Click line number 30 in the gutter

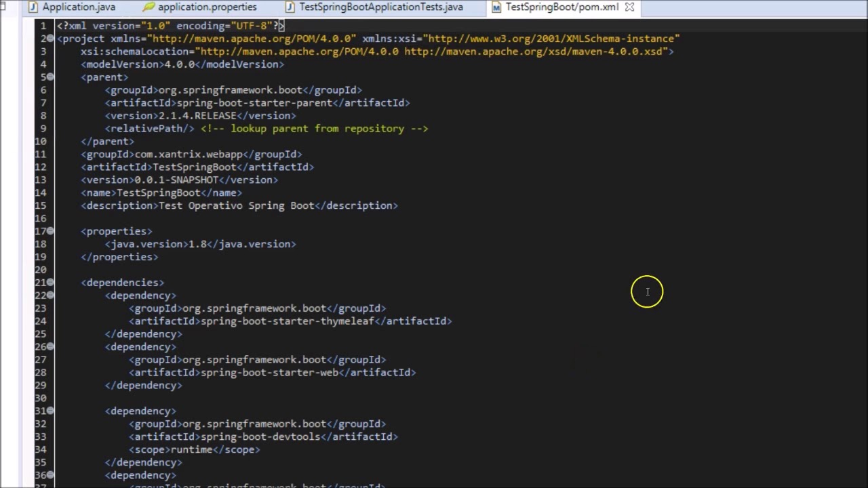(x=41, y=399)
